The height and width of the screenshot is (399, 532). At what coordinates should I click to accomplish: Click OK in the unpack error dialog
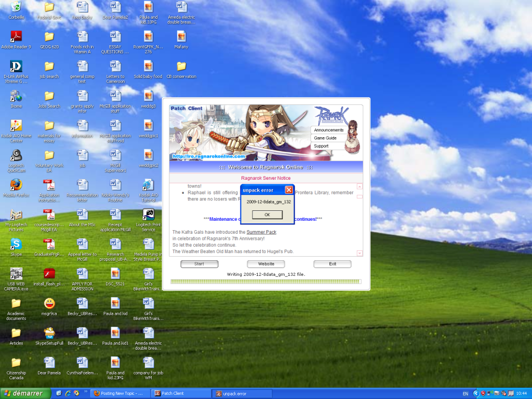267,215
